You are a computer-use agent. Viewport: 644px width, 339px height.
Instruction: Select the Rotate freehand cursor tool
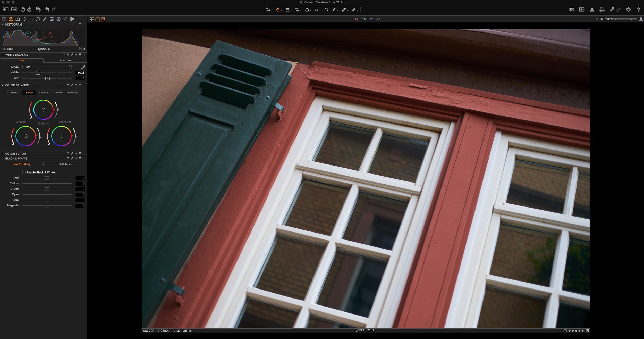pos(307,10)
